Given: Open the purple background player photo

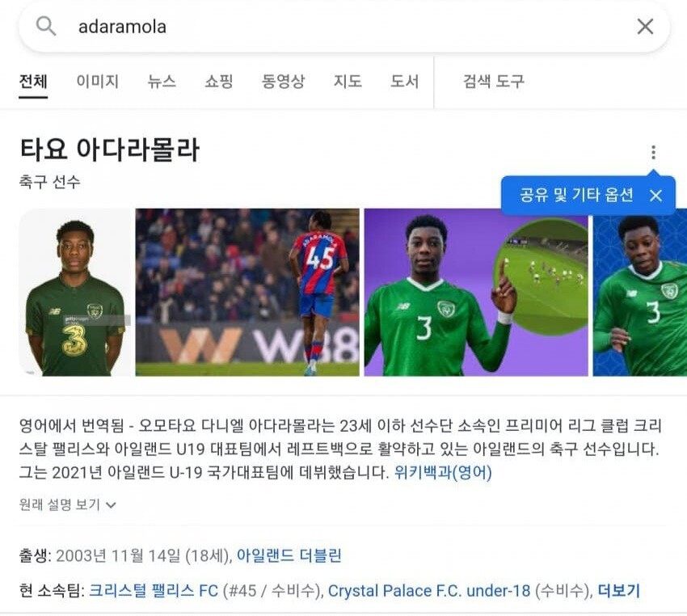Looking at the screenshot, I should pyautogui.click(x=476, y=292).
